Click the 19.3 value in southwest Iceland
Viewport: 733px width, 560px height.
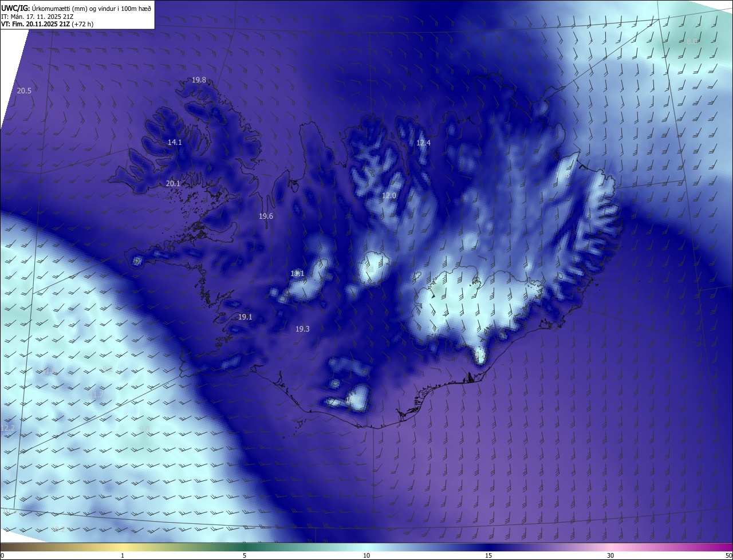coord(302,329)
